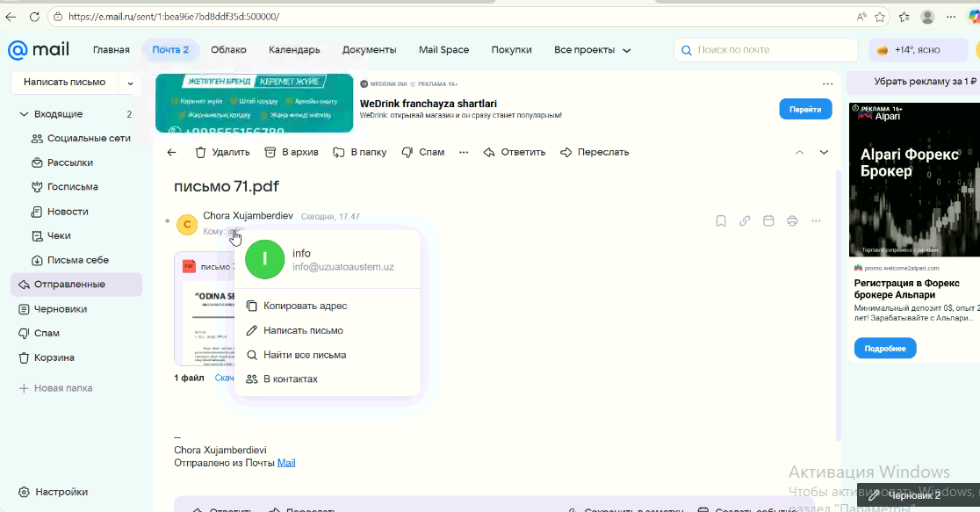Go back to sent list arrow
Viewport: 980px width, 512px height.
point(172,152)
